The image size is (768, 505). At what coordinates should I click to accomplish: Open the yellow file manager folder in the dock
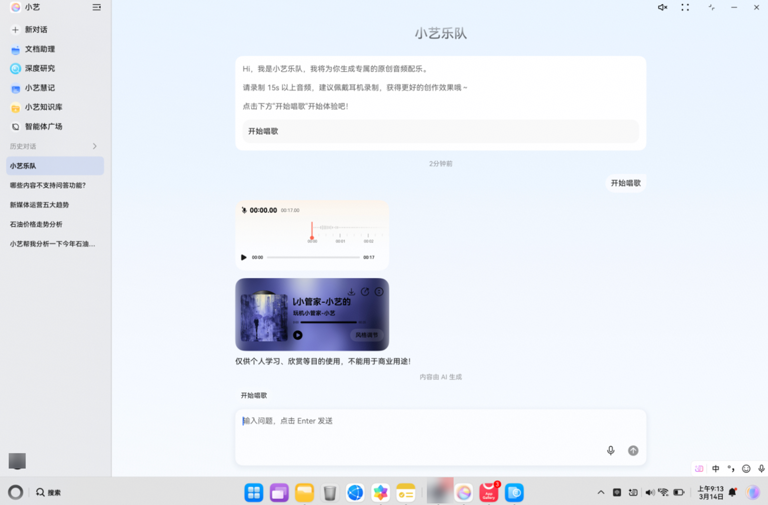coord(305,493)
